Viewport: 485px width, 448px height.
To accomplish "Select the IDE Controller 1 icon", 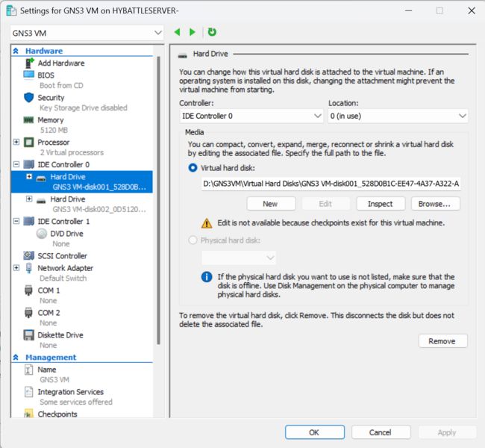I will (x=29, y=221).
